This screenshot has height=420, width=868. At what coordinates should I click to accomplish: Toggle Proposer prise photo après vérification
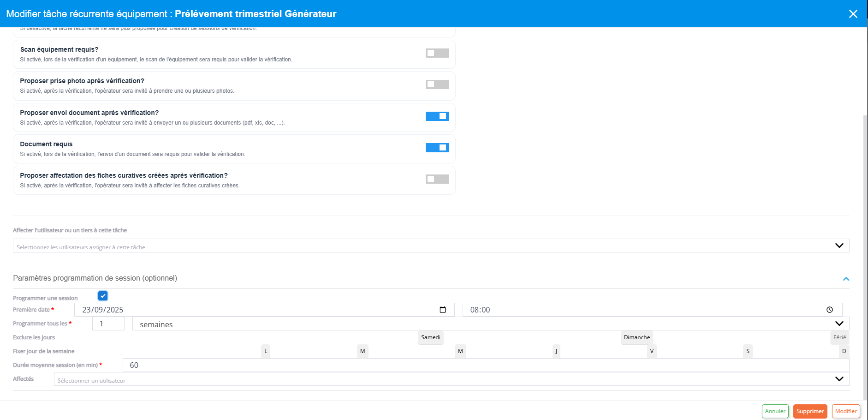pos(437,84)
